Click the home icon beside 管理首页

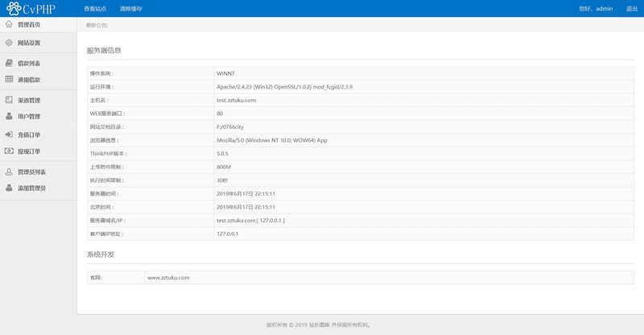9,25
